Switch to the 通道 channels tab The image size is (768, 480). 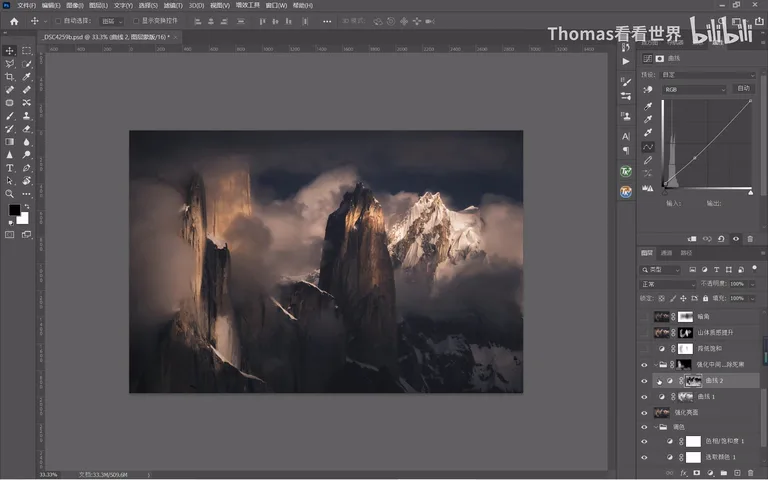coord(666,253)
